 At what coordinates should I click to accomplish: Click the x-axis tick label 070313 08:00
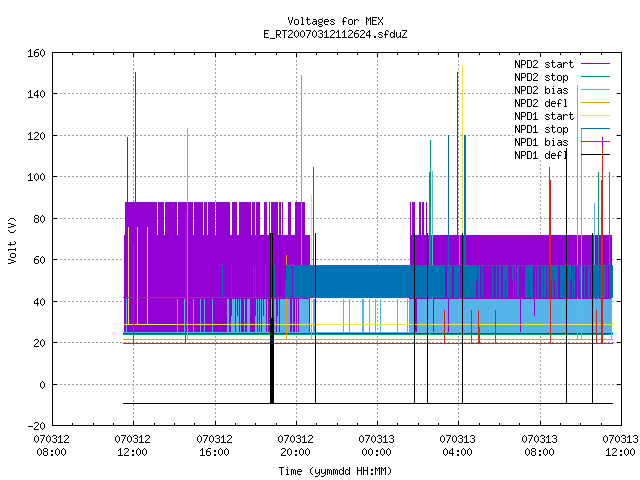(x=540, y=446)
